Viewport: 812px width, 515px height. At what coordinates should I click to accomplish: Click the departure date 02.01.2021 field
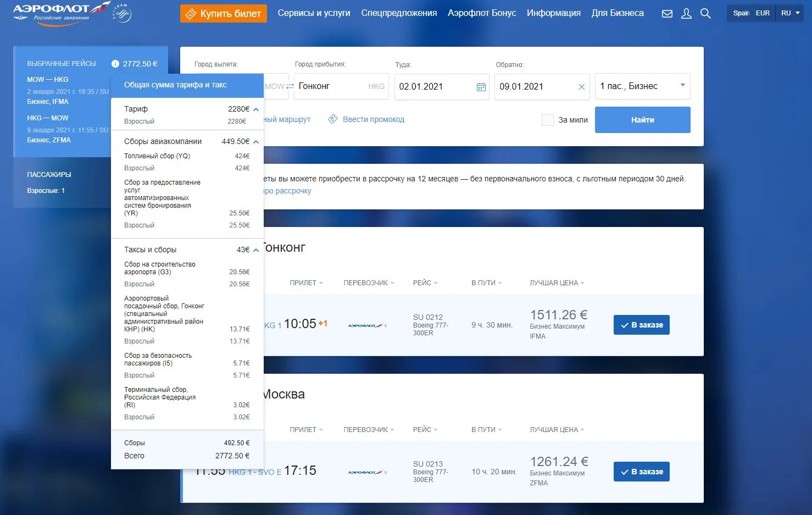click(442, 87)
